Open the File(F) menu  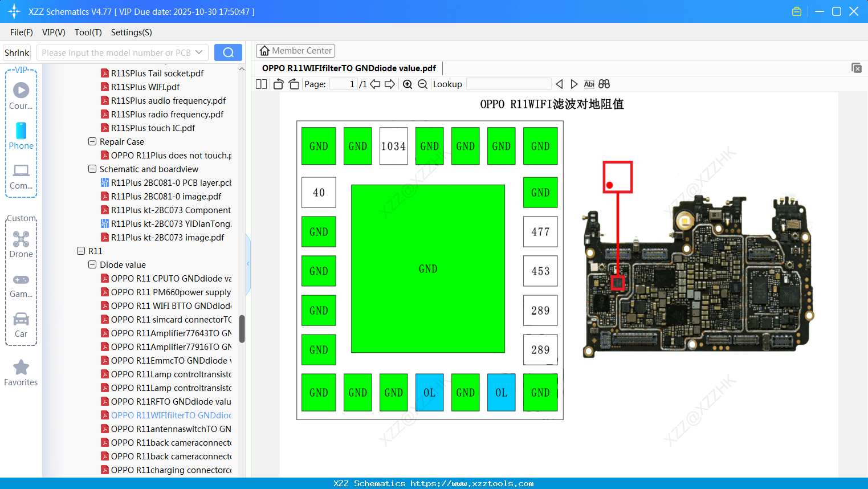pos(22,32)
